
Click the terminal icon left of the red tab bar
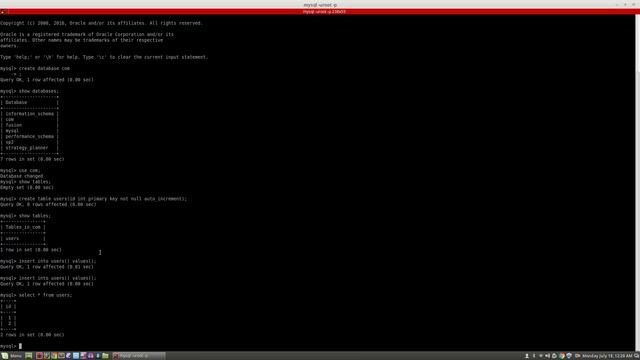[x=2, y=12]
